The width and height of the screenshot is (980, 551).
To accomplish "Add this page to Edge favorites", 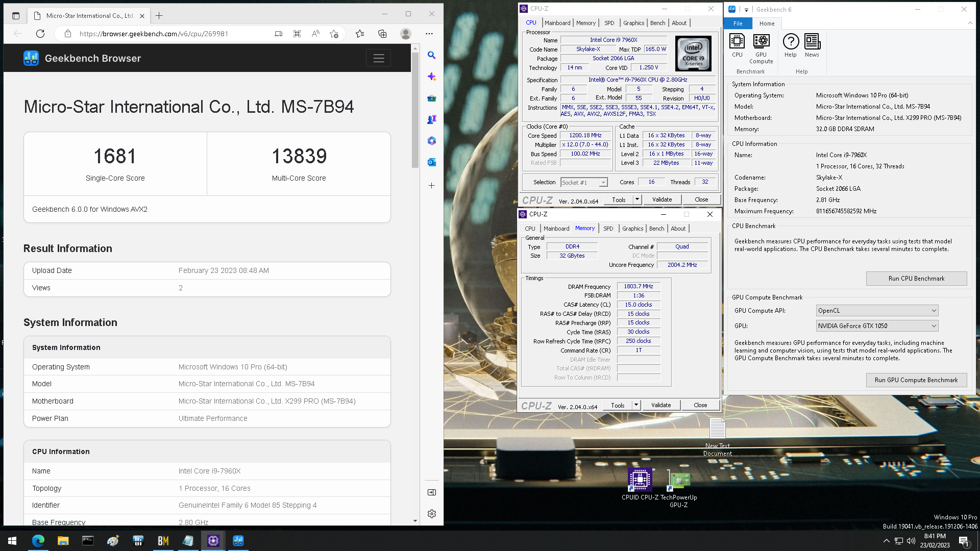I will pos(334,34).
